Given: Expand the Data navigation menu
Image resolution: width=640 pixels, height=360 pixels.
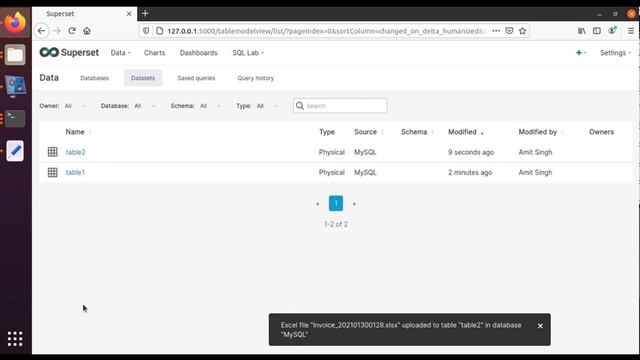Looking at the screenshot, I should (120, 53).
